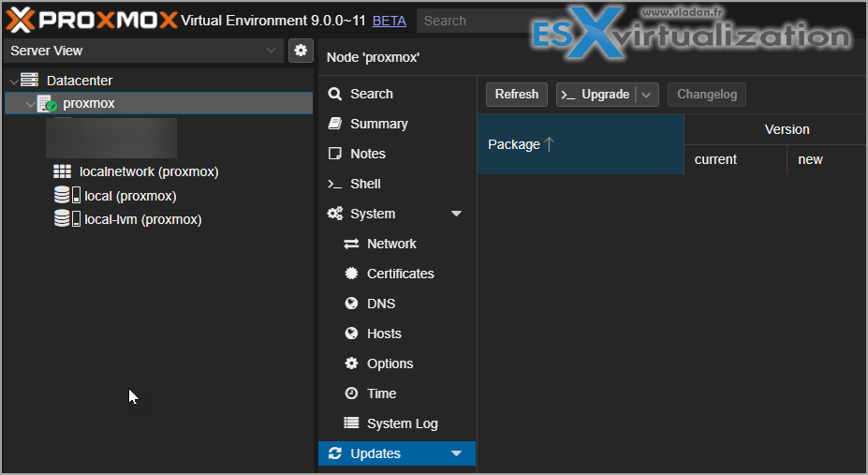Click the Time clock icon
Viewport: 868px width, 475px height.
(x=351, y=393)
